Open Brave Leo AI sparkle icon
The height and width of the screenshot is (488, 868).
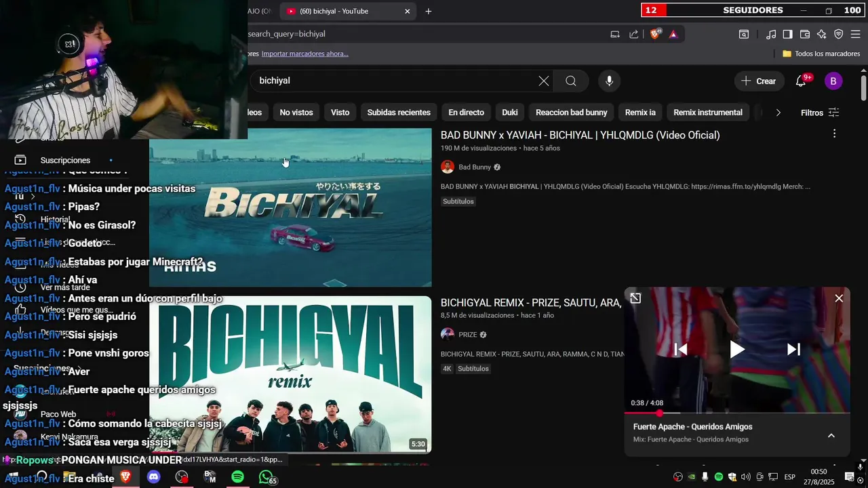821,34
